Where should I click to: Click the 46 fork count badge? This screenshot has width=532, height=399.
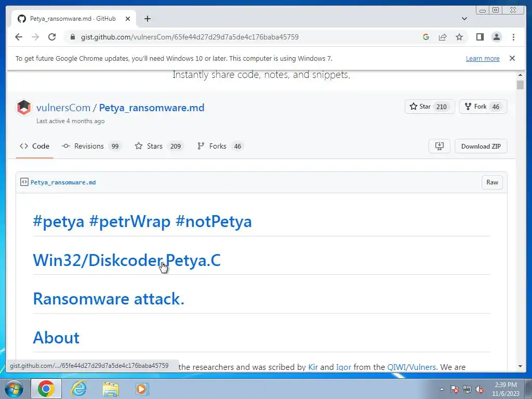pos(495,107)
